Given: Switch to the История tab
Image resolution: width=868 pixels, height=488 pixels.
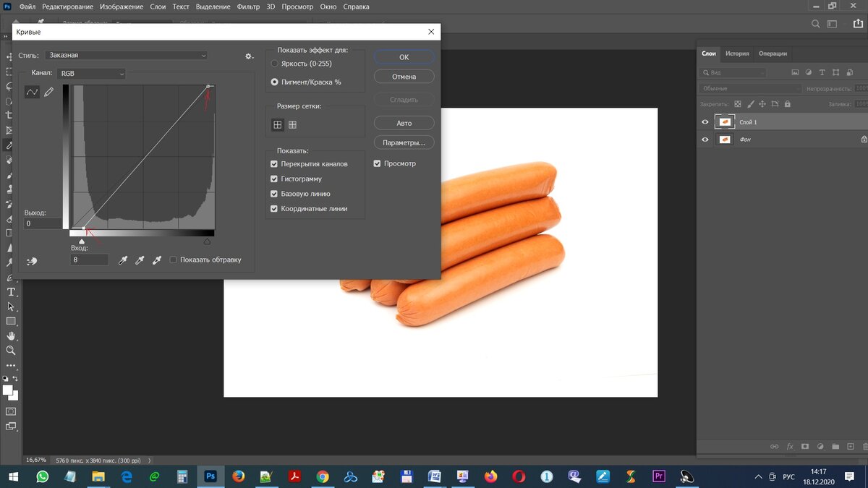Looking at the screenshot, I should [737, 53].
